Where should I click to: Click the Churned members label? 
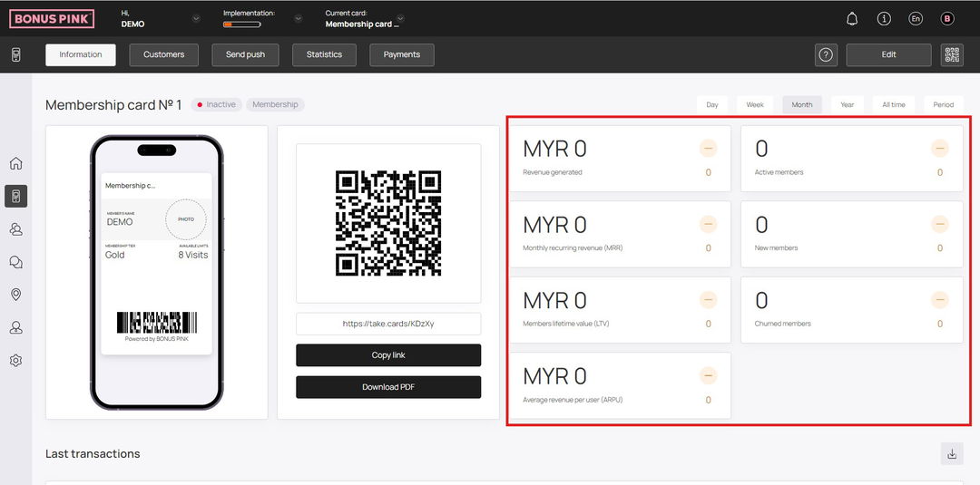[782, 324]
